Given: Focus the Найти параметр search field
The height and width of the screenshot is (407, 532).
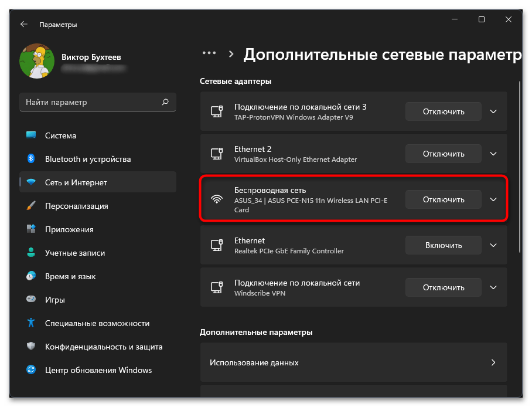Looking at the screenshot, I should [98, 102].
